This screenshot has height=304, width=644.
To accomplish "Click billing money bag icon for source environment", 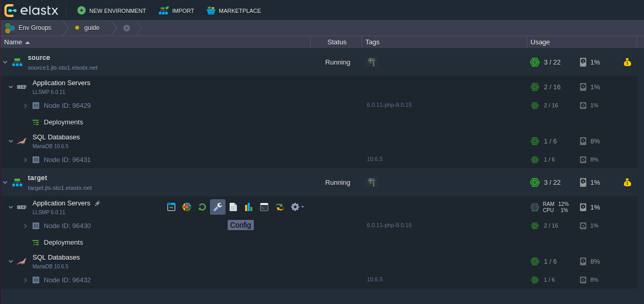I will (x=627, y=62).
